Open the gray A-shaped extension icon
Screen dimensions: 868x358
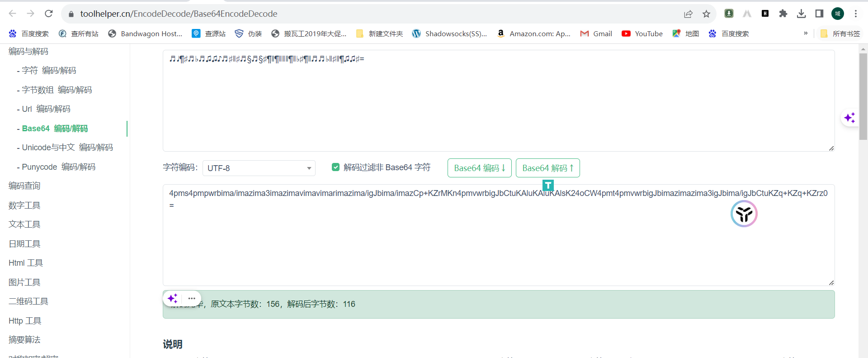(x=747, y=14)
